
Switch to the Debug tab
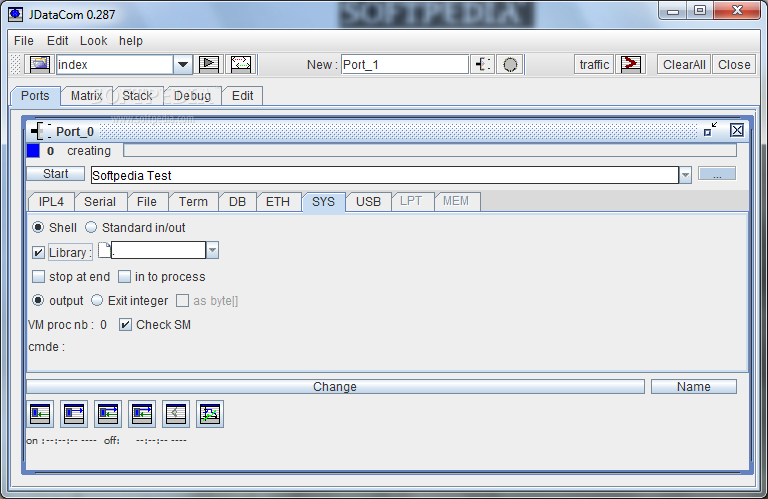(192, 95)
